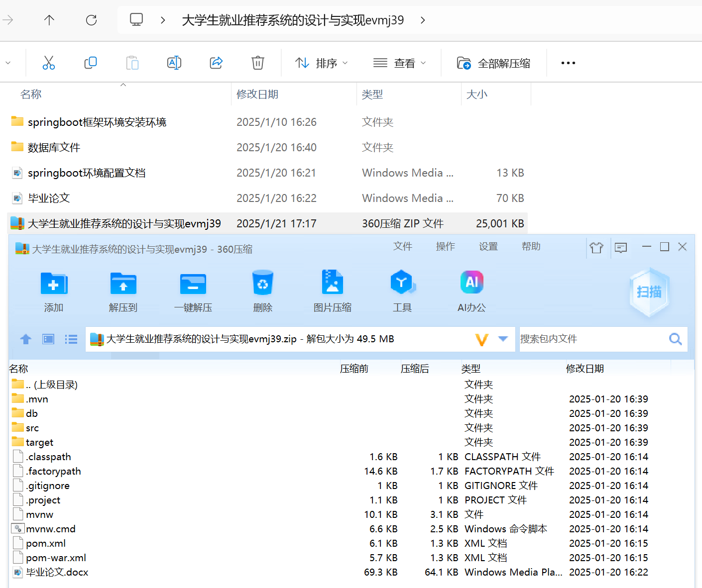Screen dimensions: 702x588
Task: Click the Rename icon in Explorer toolbar
Action: [x=174, y=63]
